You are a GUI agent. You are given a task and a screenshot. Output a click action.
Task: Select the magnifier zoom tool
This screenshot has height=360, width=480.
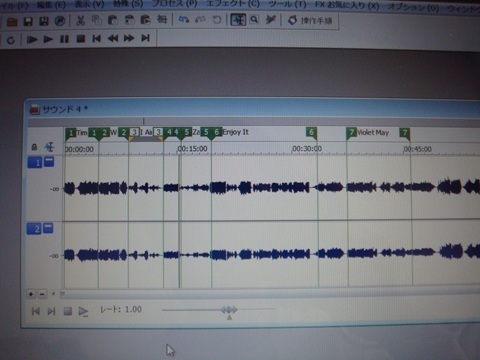(254, 20)
